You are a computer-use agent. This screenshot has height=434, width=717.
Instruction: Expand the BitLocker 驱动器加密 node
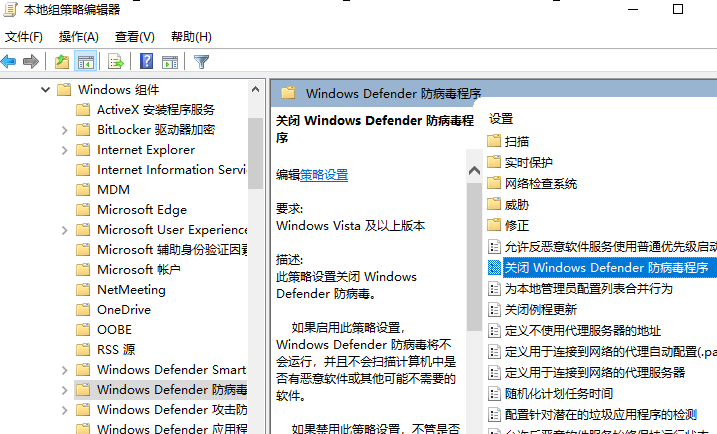tap(64, 130)
